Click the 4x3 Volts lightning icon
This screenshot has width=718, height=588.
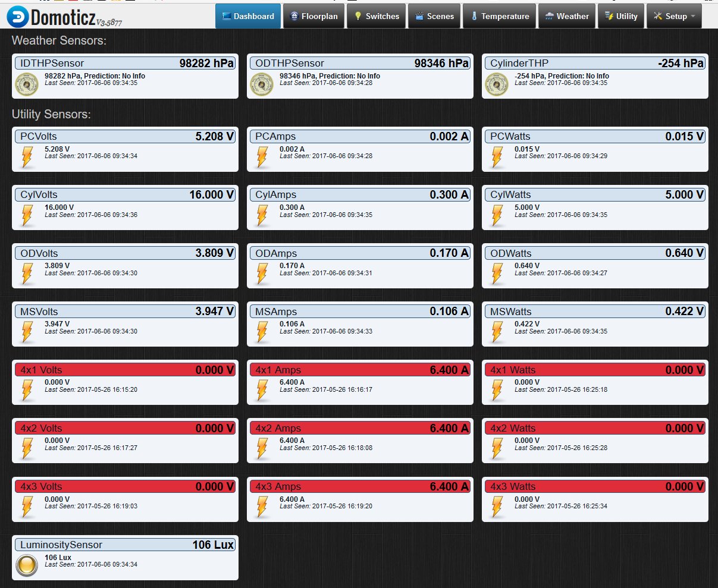pos(27,507)
